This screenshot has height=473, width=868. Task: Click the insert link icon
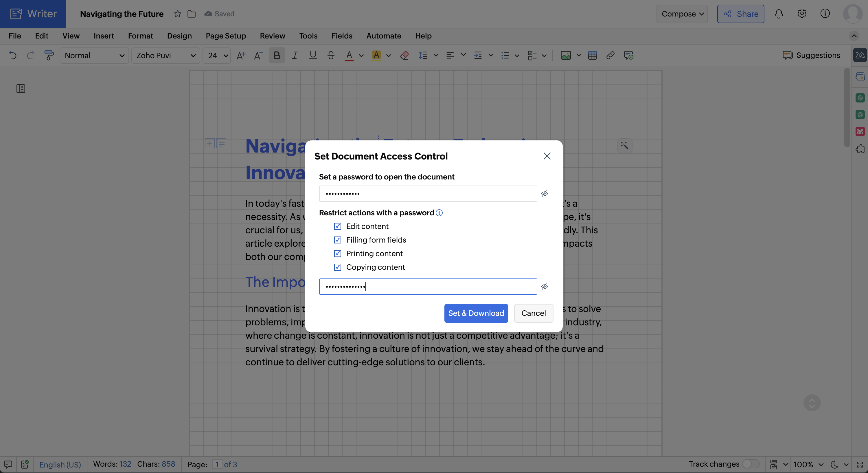point(610,55)
